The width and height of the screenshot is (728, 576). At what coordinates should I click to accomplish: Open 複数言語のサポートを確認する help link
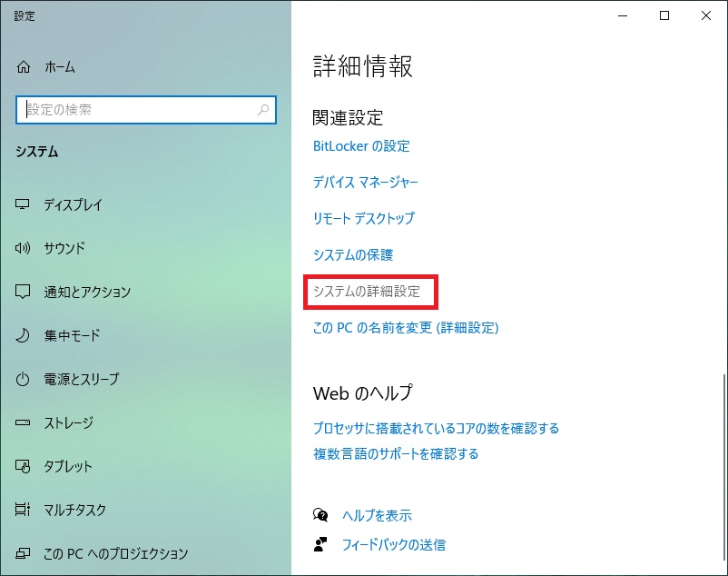click(396, 453)
